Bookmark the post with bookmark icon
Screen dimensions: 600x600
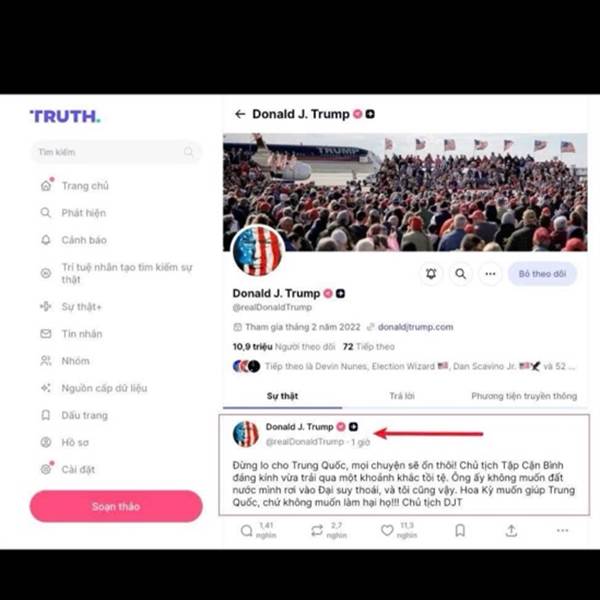460,530
